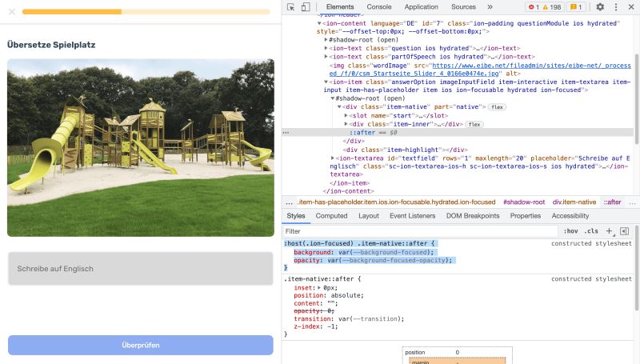640x364 pixels.
Task: Expand the inset shorthand property triangle
Action: click(318, 288)
